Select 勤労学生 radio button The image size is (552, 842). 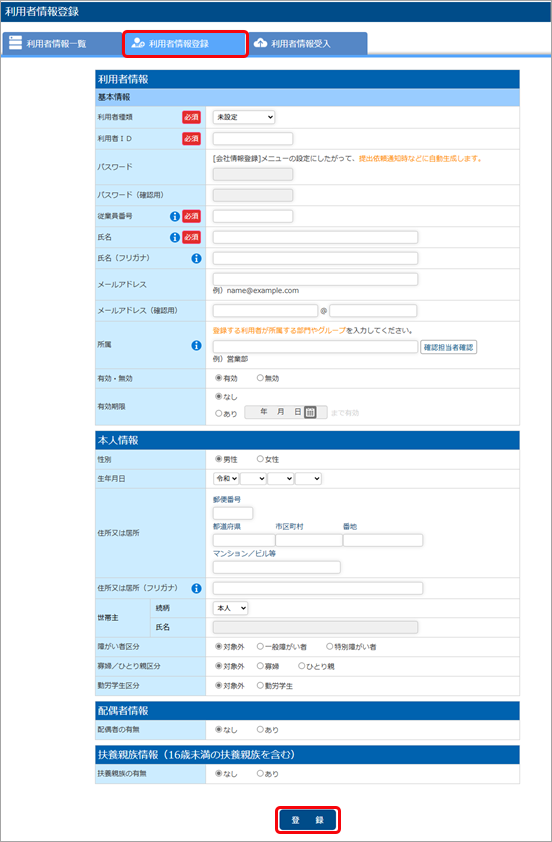click(260, 685)
